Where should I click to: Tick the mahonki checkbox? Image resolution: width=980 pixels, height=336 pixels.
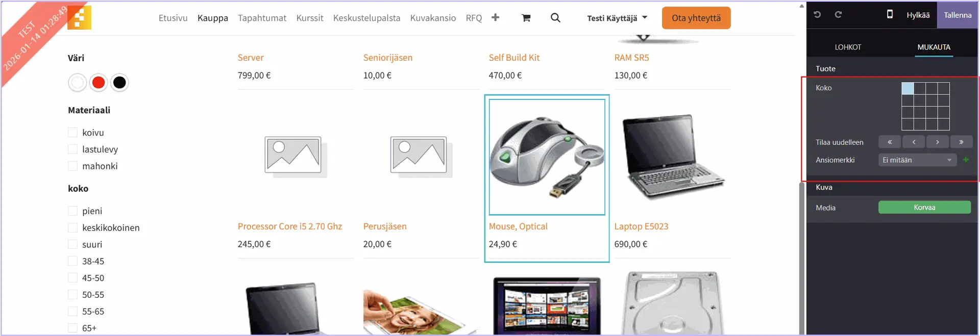72,166
